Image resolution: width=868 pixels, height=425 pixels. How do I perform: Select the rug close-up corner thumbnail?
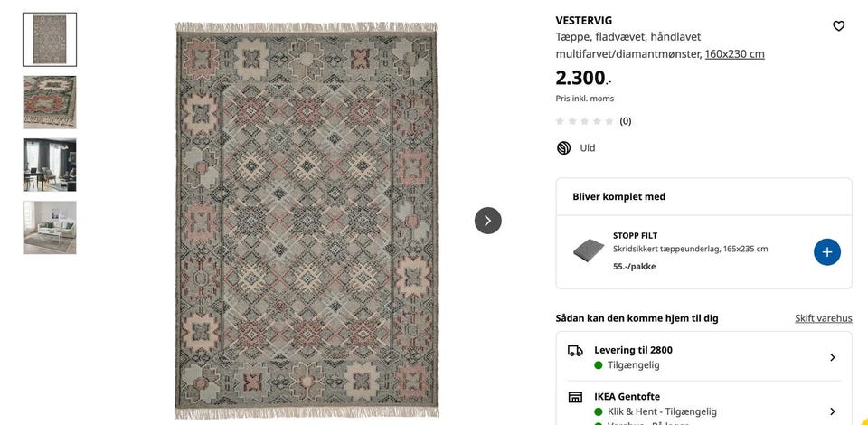[50, 102]
